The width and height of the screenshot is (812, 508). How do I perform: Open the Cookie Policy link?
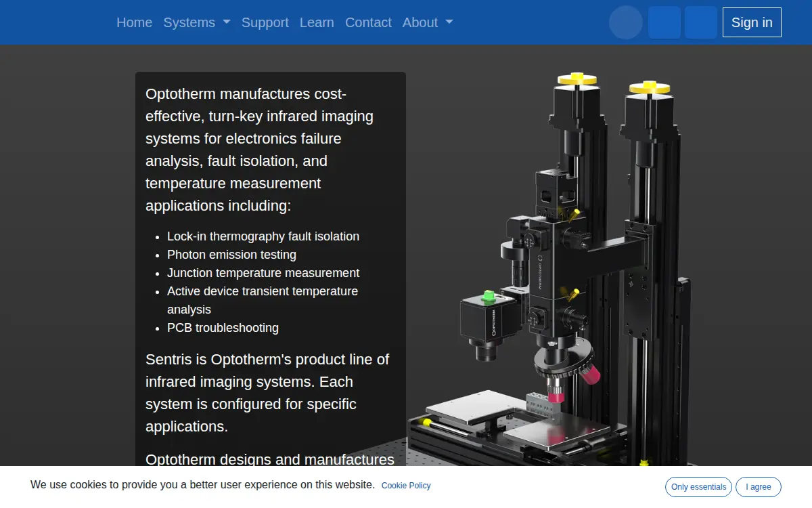pos(406,486)
